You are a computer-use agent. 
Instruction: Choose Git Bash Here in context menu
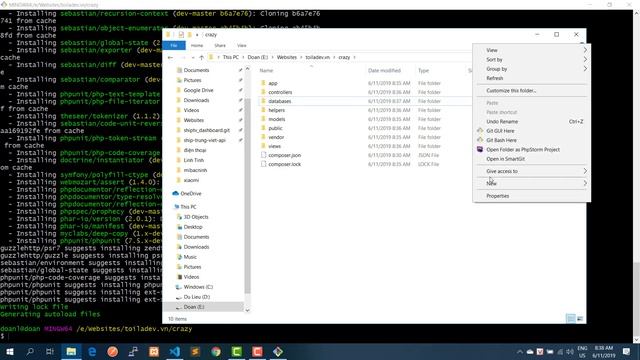coord(501,140)
